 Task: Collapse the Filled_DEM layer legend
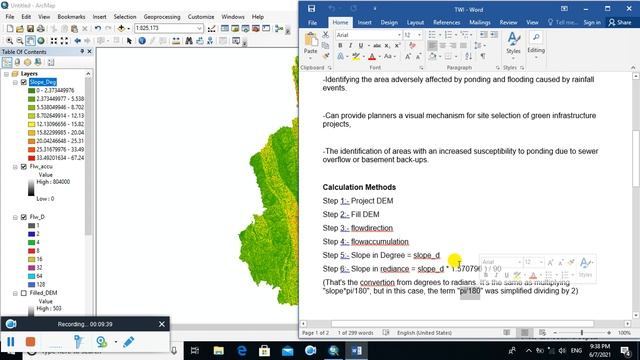click(15, 293)
